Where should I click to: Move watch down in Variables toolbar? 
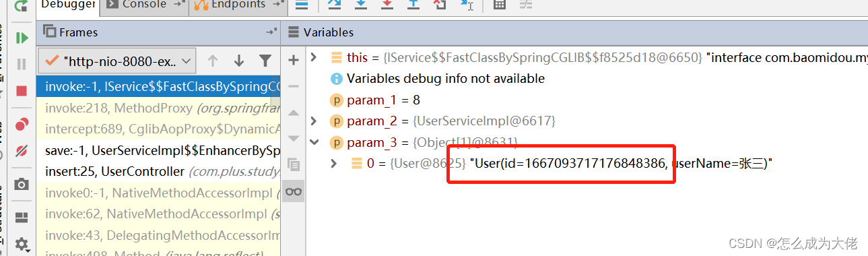294,139
